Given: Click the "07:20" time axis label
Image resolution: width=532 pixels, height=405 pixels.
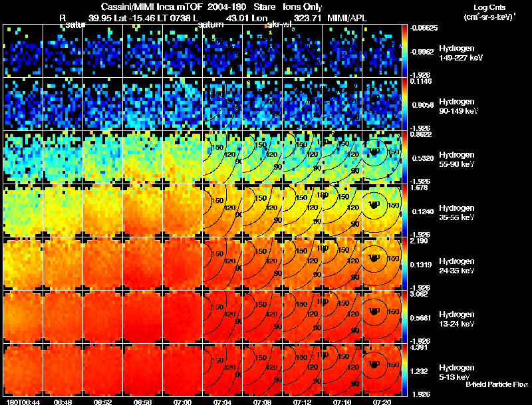Looking at the screenshot, I should (382, 402).
